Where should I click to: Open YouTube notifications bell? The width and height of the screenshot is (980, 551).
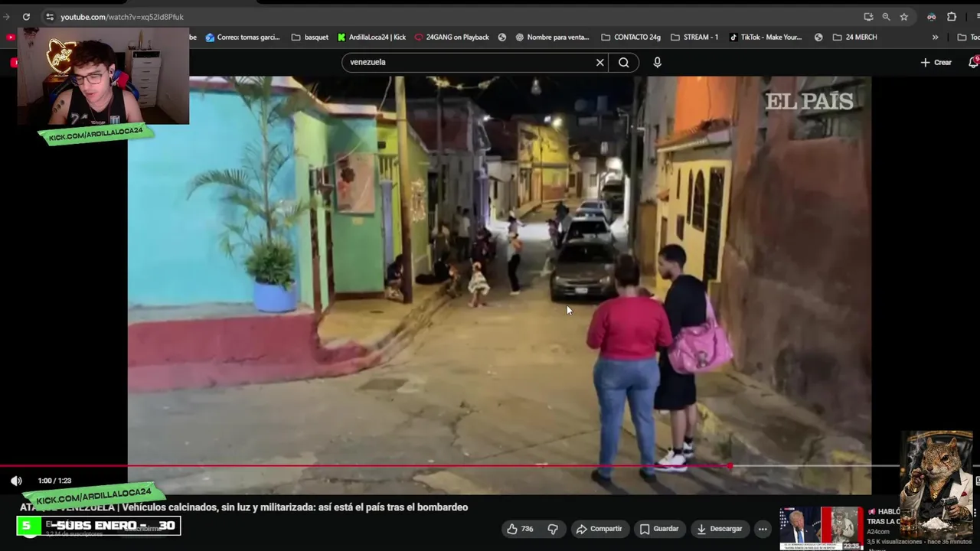[974, 63]
